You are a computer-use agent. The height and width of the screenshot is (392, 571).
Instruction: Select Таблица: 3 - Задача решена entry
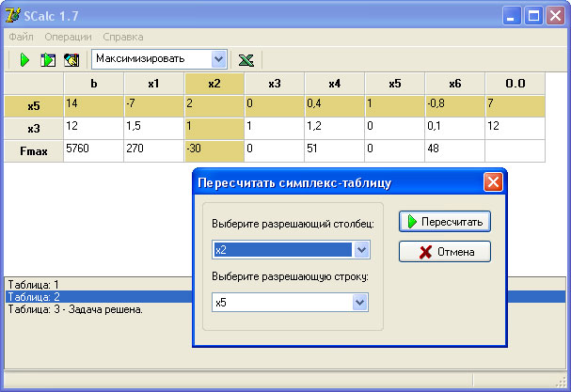[x=74, y=309]
